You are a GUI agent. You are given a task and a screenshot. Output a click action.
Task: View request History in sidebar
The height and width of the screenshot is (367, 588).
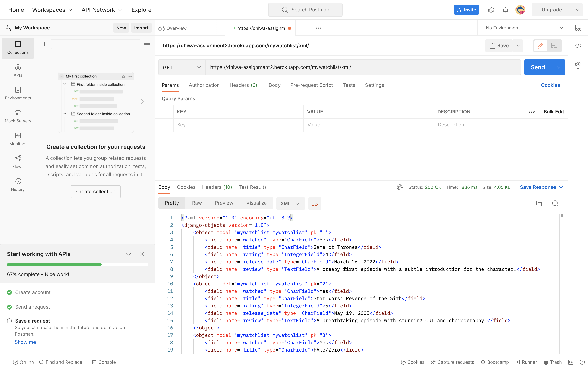pos(18,185)
